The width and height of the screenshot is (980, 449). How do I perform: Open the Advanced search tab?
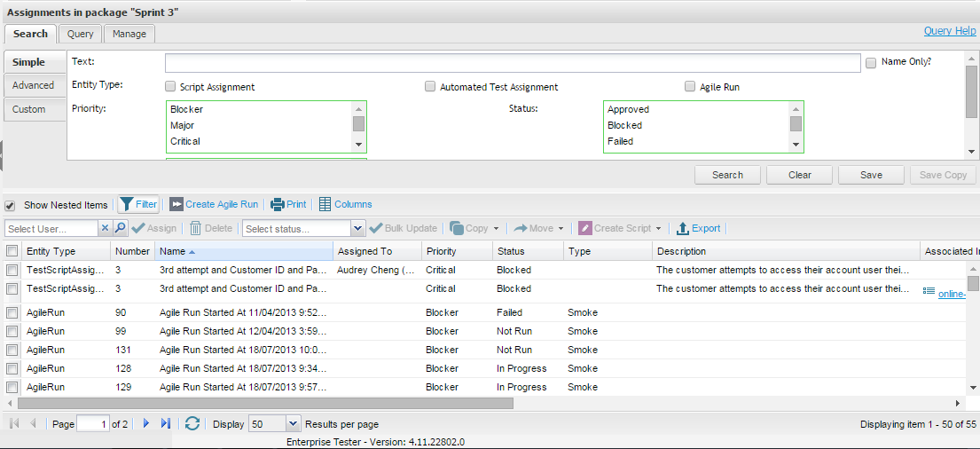point(33,85)
